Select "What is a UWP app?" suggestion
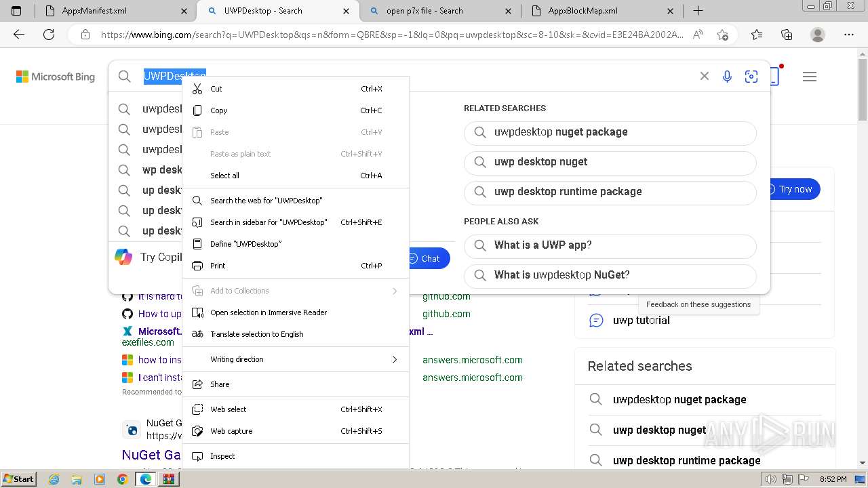 point(610,245)
